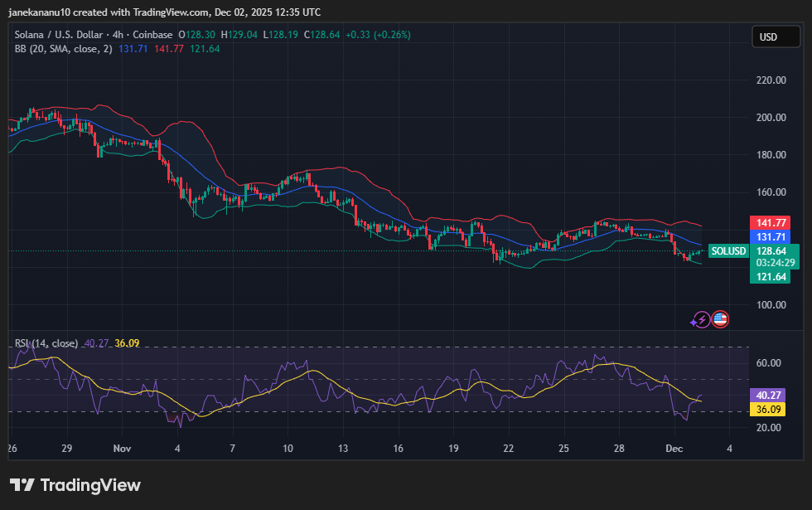Click the US flag economic event icon

click(720, 319)
